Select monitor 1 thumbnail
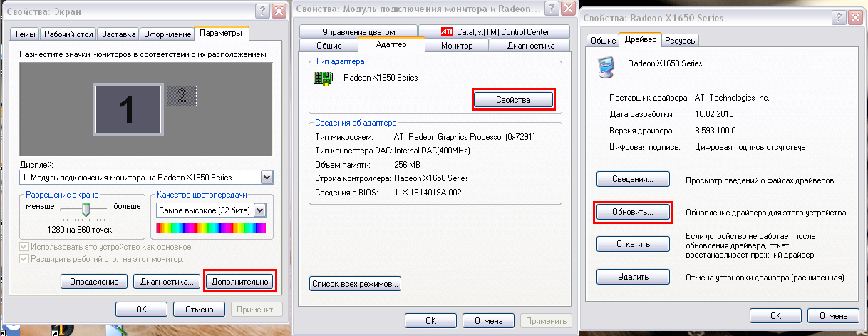The height and width of the screenshot is (336, 868). [127, 109]
